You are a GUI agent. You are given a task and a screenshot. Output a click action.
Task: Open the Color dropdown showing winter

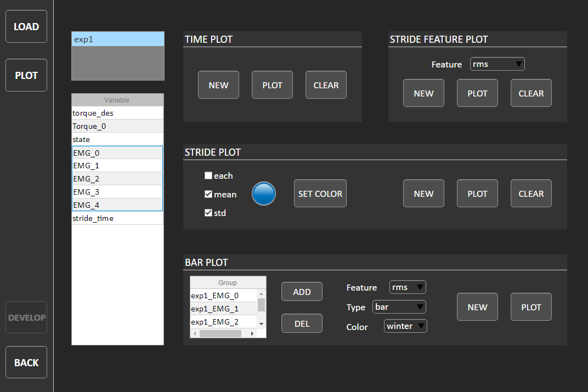click(x=405, y=326)
